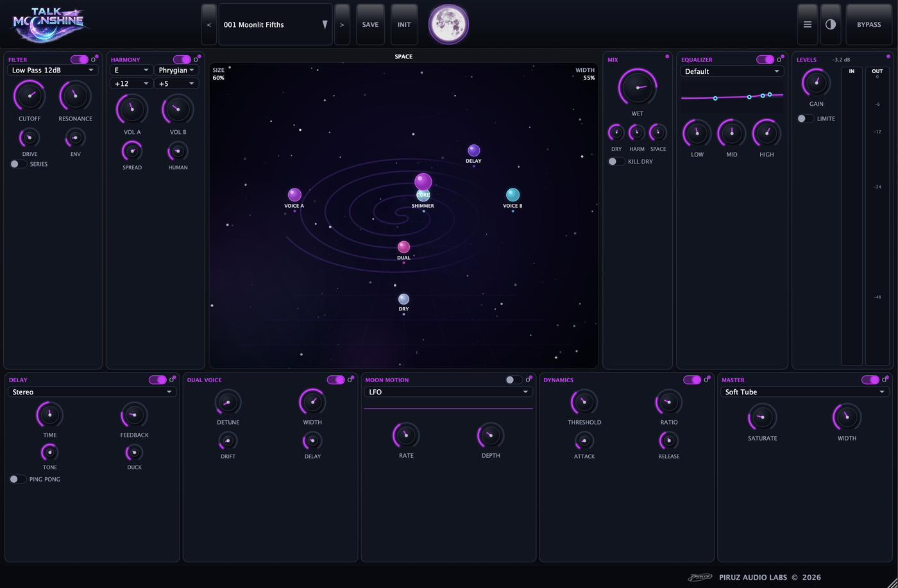Click the IN level meter

pos(852,216)
